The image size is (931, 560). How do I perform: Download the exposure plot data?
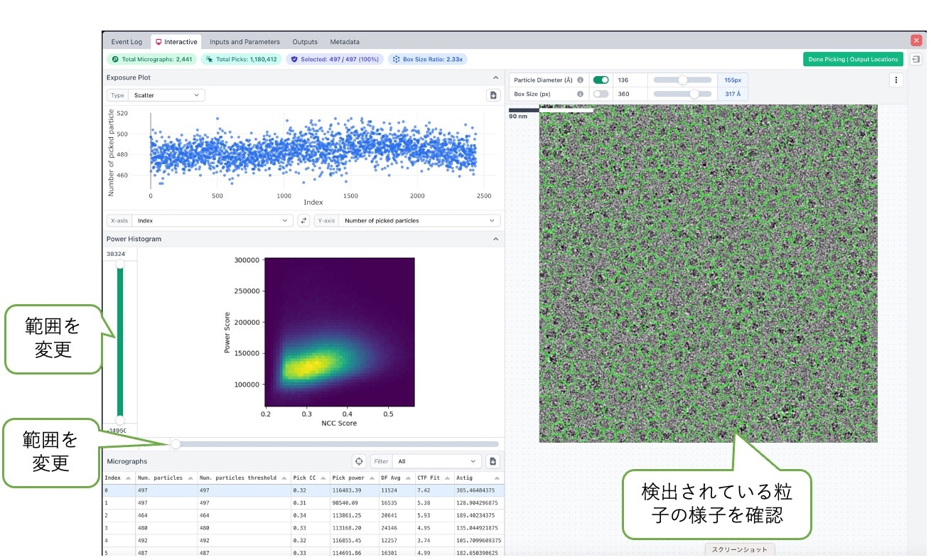[x=493, y=95]
